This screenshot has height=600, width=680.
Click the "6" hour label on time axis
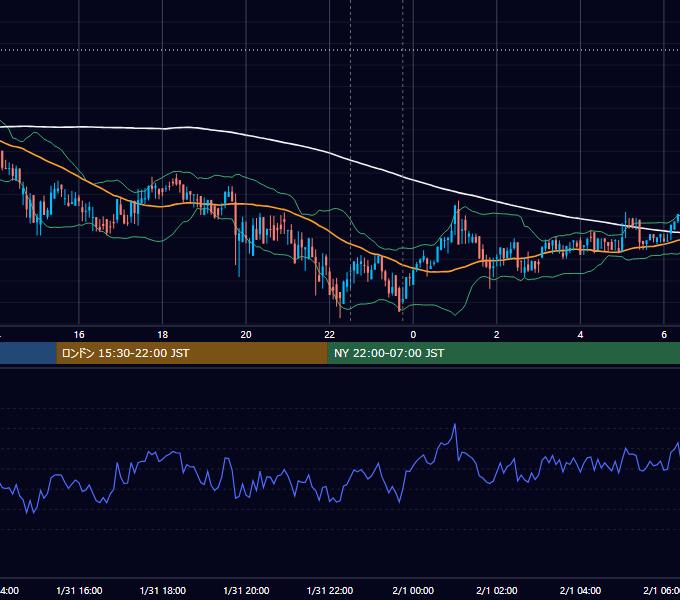point(664,335)
